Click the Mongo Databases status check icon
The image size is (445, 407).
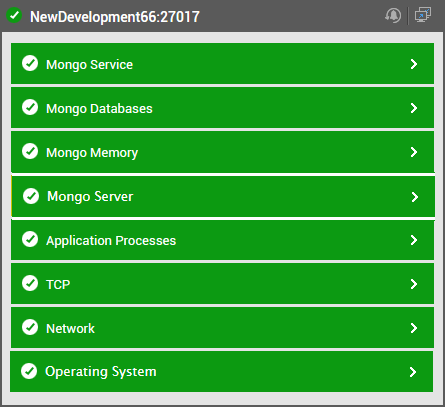pyautogui.click(x=30, y=107)
